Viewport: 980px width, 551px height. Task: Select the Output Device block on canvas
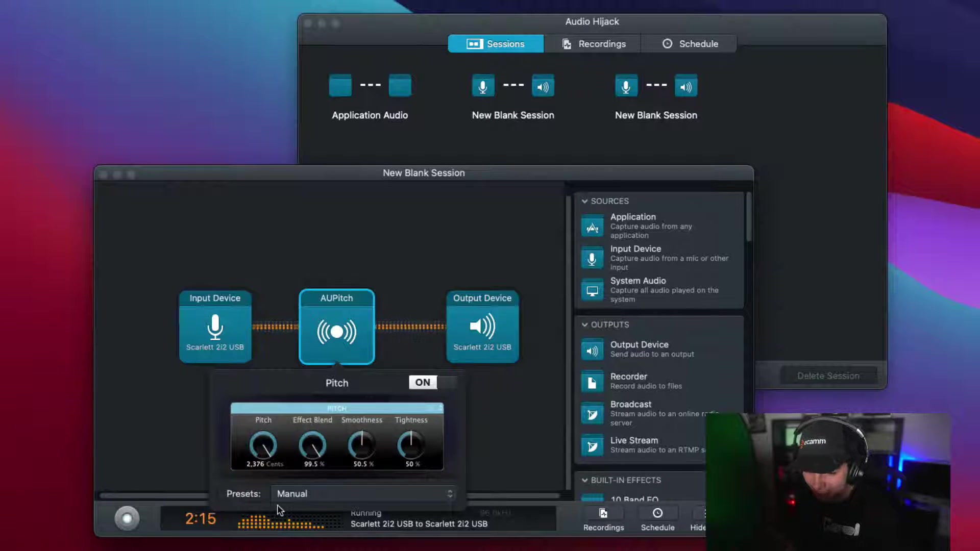482,327
